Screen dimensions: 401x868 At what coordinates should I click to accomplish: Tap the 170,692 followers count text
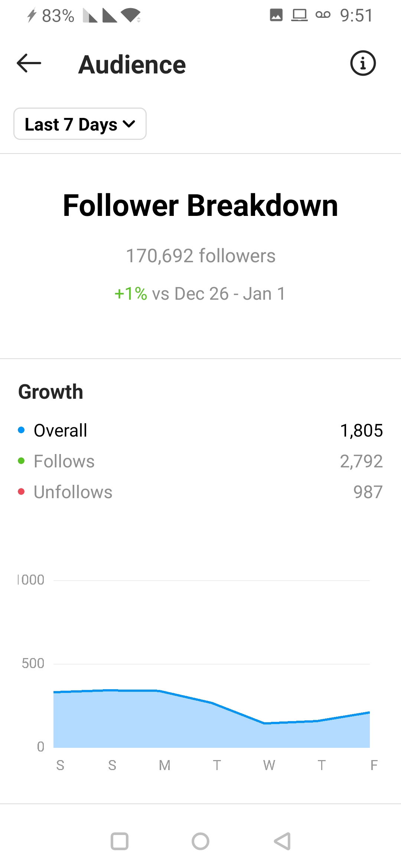(x=200, y=256)
